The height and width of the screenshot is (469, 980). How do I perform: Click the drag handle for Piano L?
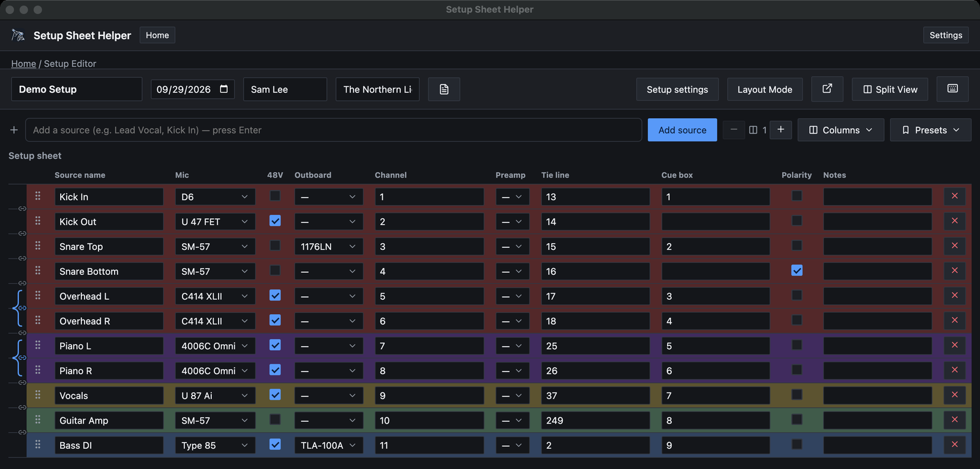38,345
